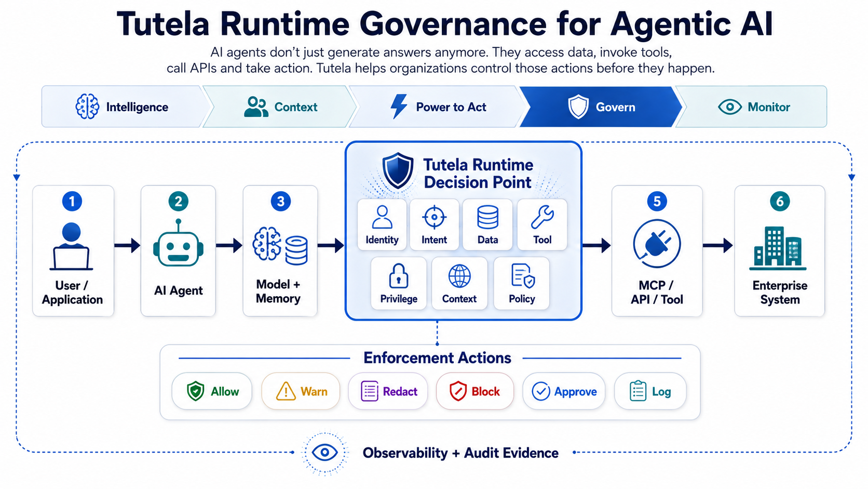Click the Redact document icon
The image size is (868, 489).
370,391
